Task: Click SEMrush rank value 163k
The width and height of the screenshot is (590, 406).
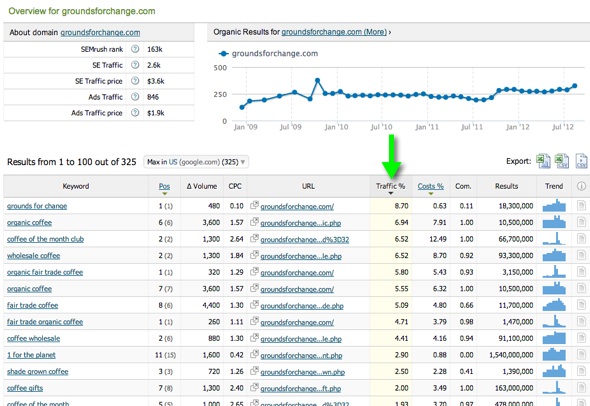Action: tap(155, 49)
